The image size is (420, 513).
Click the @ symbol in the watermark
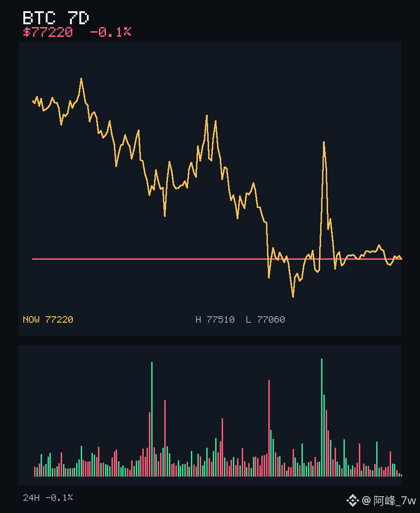[x=366, y=500]
